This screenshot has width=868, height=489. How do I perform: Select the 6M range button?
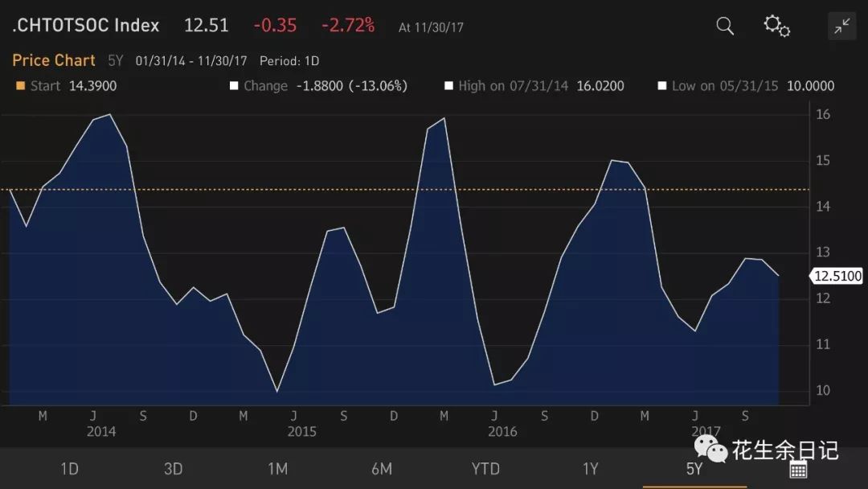click(x=382, y=469)
